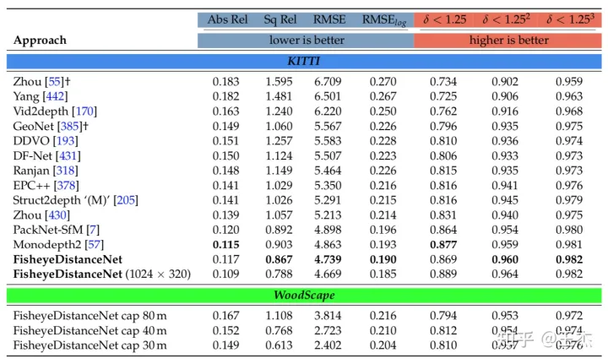The image size is (608, 364).
Task: Select Sq Rel value 1.029 for EPC++
Action: pyautogui.click(x=279, y=185)
